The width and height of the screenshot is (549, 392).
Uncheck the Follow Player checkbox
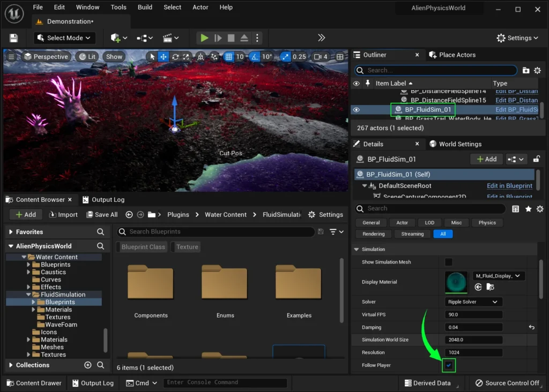pos(449,365)
